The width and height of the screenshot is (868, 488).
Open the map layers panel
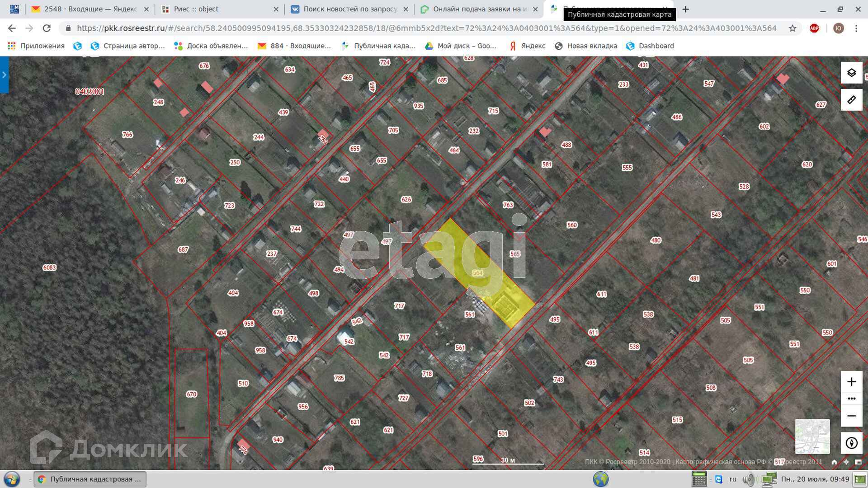click(x=851, y=73)
